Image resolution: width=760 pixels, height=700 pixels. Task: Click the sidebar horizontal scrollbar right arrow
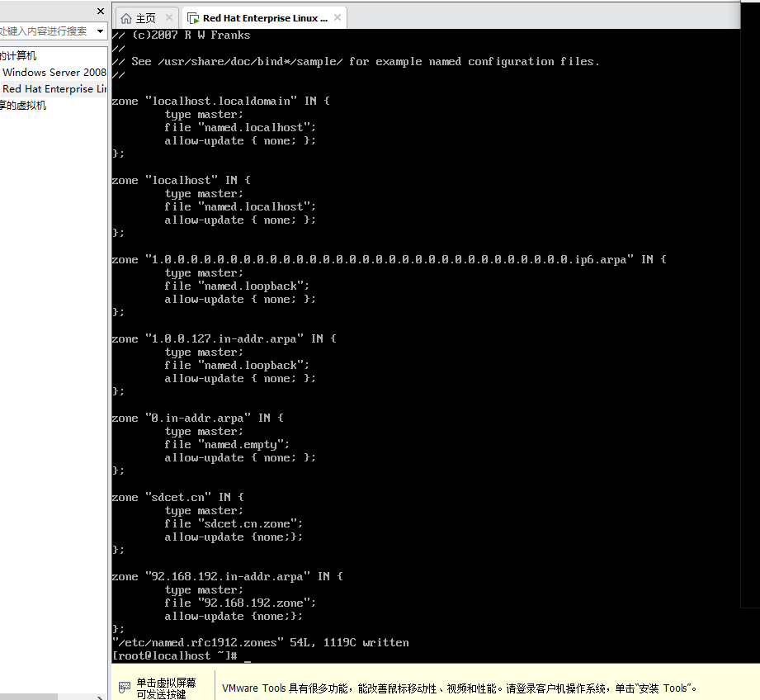(99, 697)
